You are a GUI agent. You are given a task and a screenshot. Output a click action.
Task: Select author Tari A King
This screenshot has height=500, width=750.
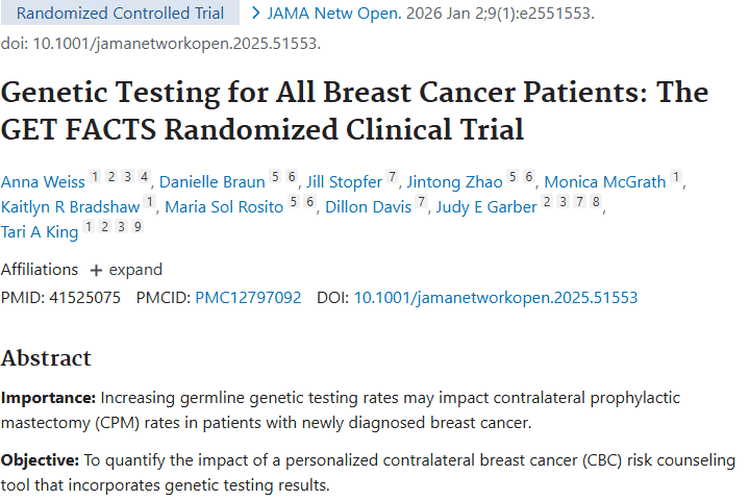[40, 232]
